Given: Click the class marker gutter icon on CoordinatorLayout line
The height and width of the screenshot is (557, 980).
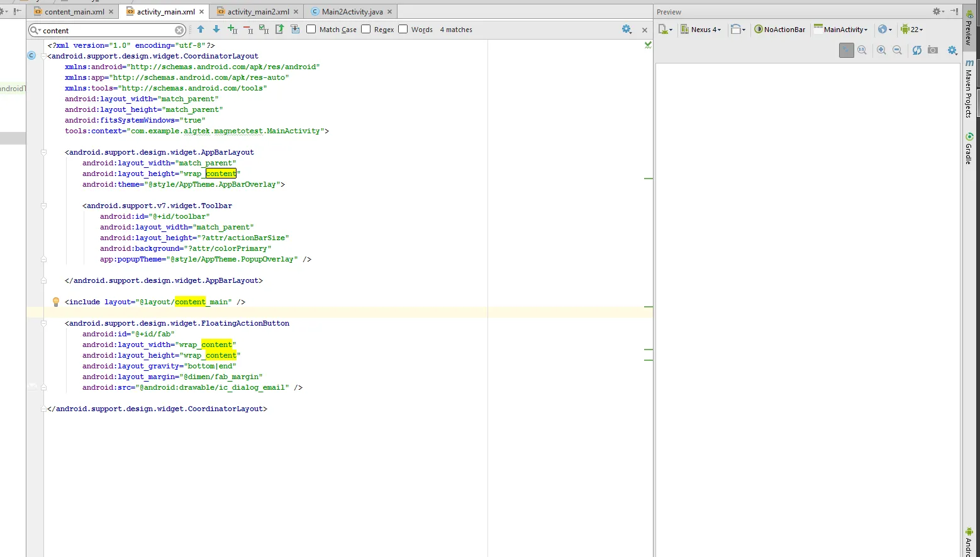Looking at the screenshot, I should tap(31, 56).
